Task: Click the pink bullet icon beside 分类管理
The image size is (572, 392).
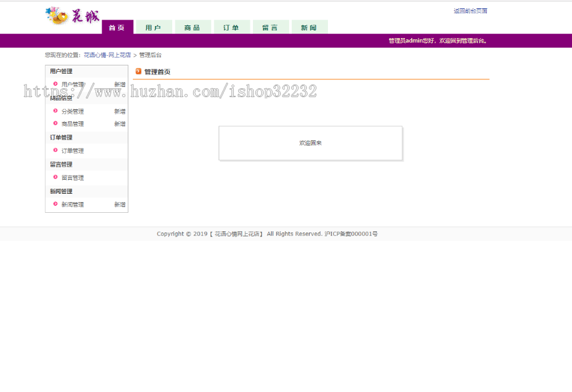Action: click(x=55, y=111)
